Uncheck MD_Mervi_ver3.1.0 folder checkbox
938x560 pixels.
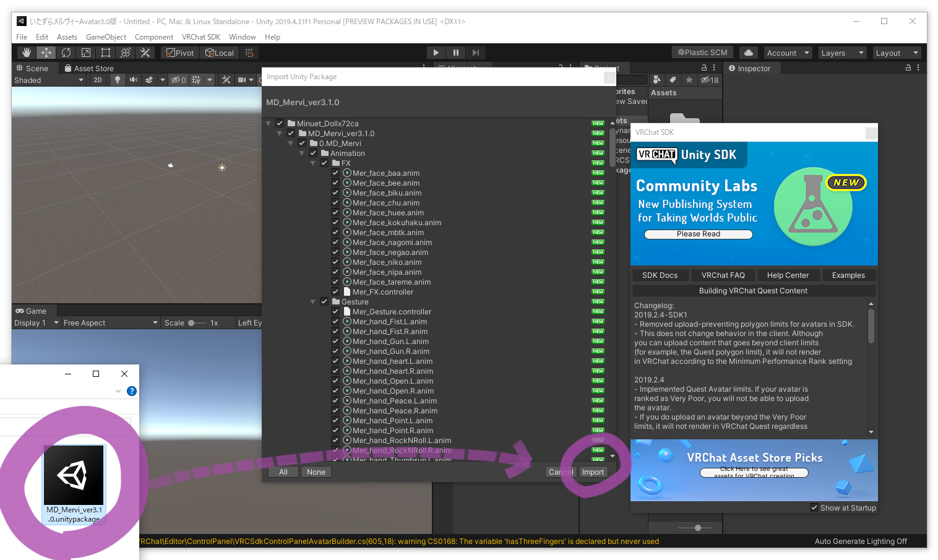[x=291, y=133]
